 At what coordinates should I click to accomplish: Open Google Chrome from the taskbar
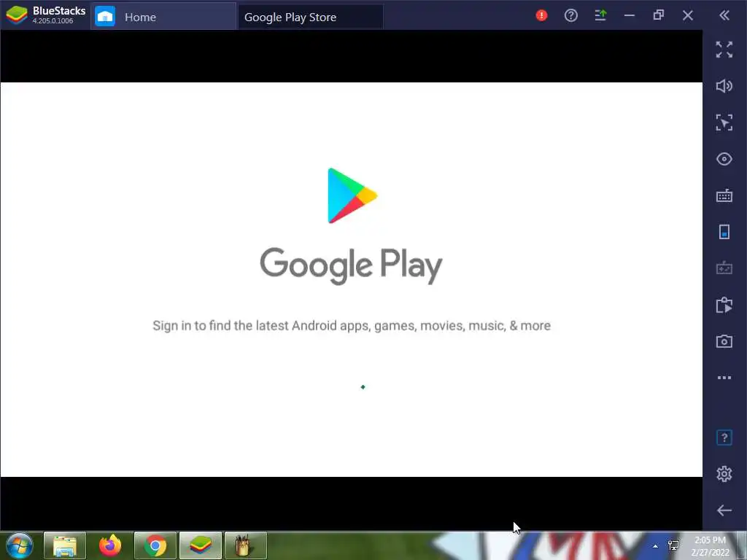tap(155, 545)
